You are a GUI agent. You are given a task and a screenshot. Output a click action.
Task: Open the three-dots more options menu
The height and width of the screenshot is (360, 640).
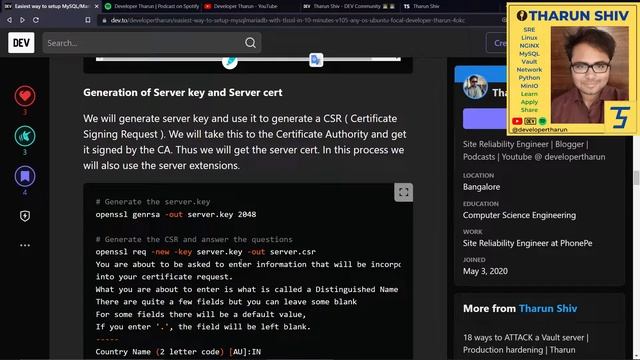(25, 245)
